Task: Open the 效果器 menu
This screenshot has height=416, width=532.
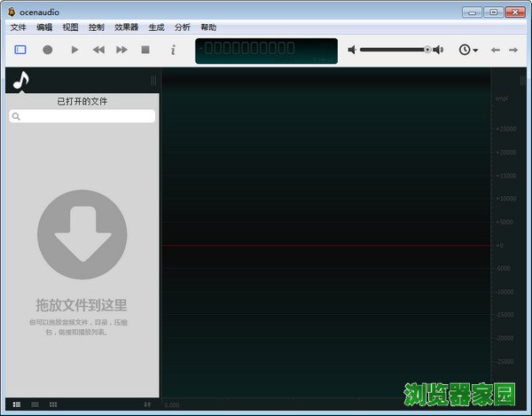Action: click(x=126, y=27)
